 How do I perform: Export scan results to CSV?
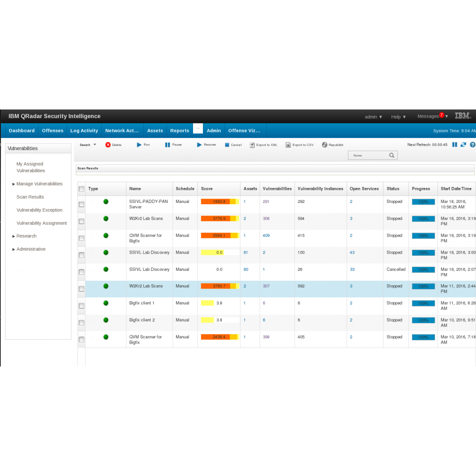coord(299,145)
